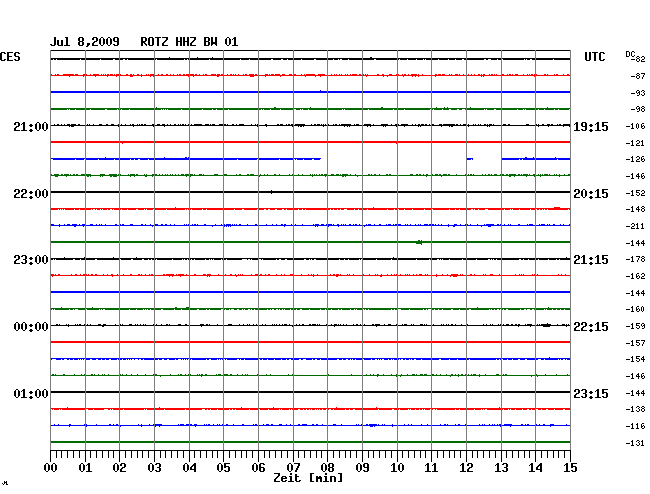Click the x-axis minute label 05
The image size is (650, 494).
[223, 468]
